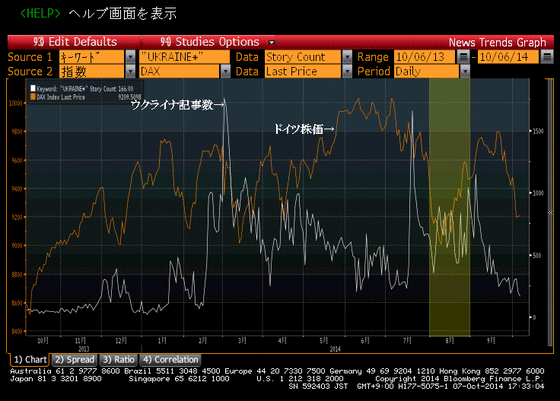Edit the "UKRAINE+" keyword input field
The width and height of the screenshot is (560, 401).
184,57
